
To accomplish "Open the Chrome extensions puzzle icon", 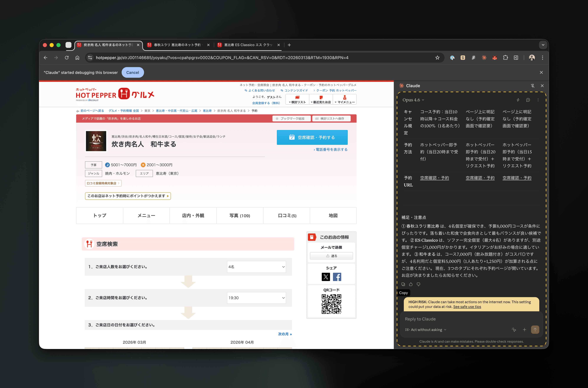I will click(x=505, y=58).
